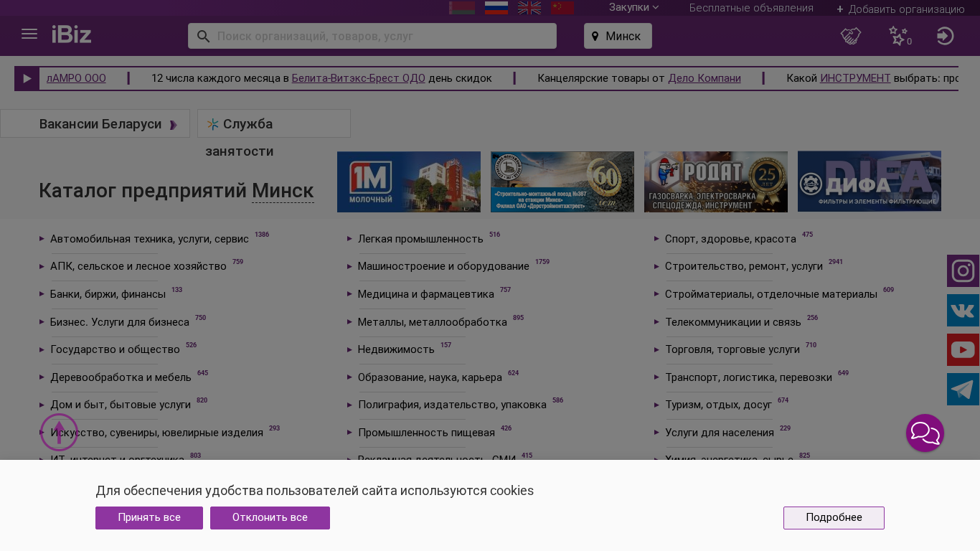Select the English (UK flag) language

coord(529,8)
